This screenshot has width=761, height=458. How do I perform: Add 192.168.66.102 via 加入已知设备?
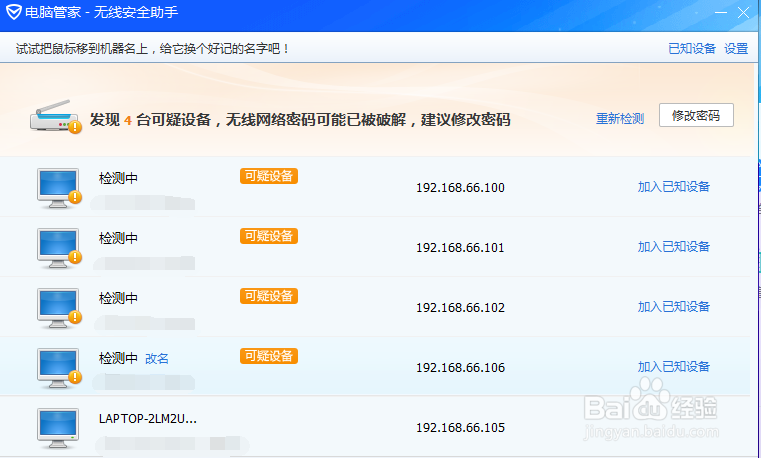click(x=674, y=307)
